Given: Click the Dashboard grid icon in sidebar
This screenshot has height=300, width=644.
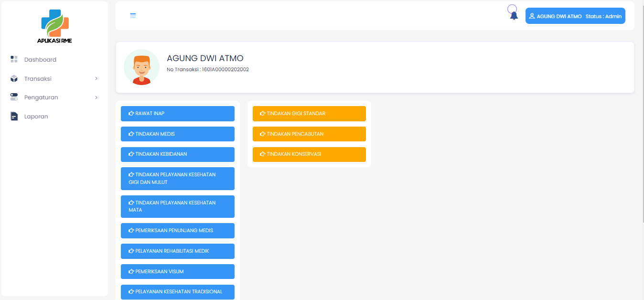Looking at the screenshot, I should [x=14, y=60].
